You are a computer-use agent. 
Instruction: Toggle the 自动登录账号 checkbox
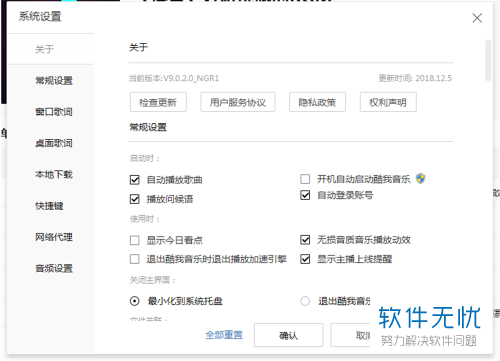click(305, 195)
